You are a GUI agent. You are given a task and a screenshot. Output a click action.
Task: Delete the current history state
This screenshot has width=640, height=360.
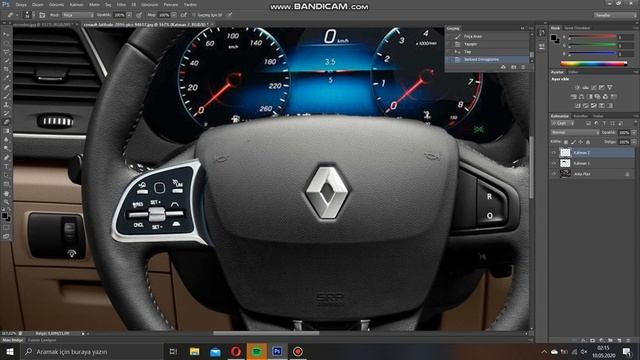[x=523, y=67]
